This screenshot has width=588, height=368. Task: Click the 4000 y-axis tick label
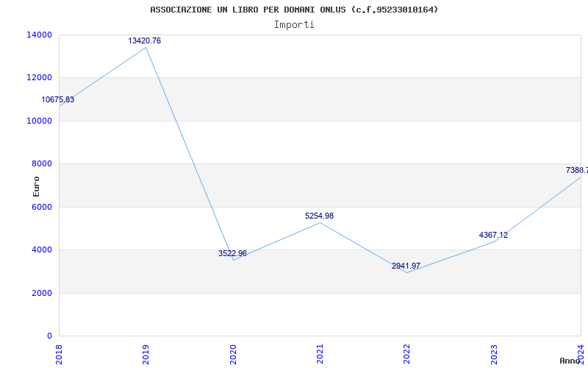coord(42,250)
